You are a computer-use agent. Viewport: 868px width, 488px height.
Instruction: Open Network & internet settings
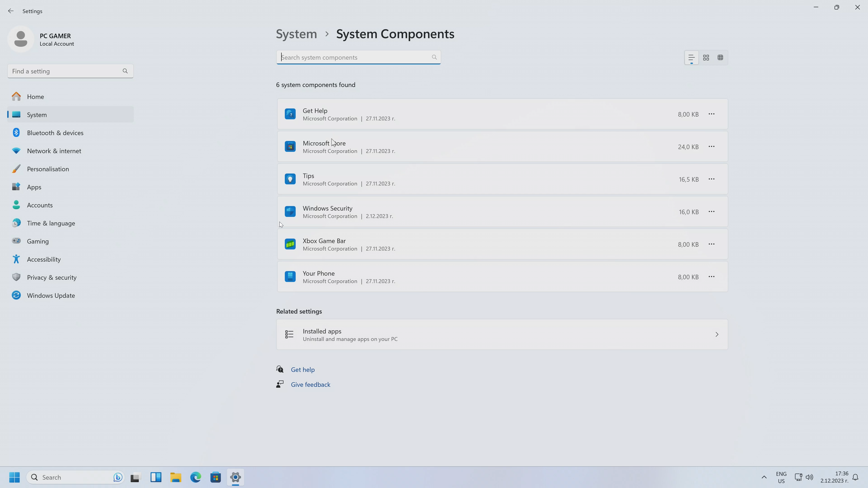(x=71, y=151)
